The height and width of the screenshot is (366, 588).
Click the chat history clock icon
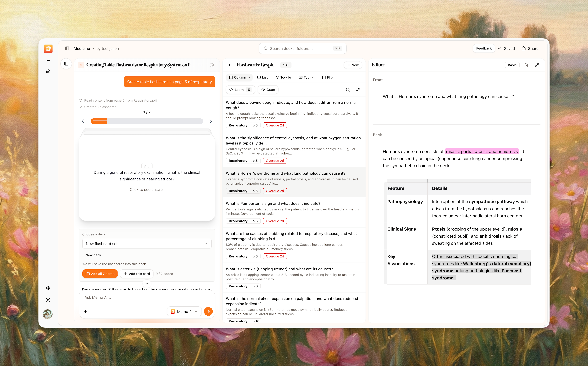[x=212, y=65]
